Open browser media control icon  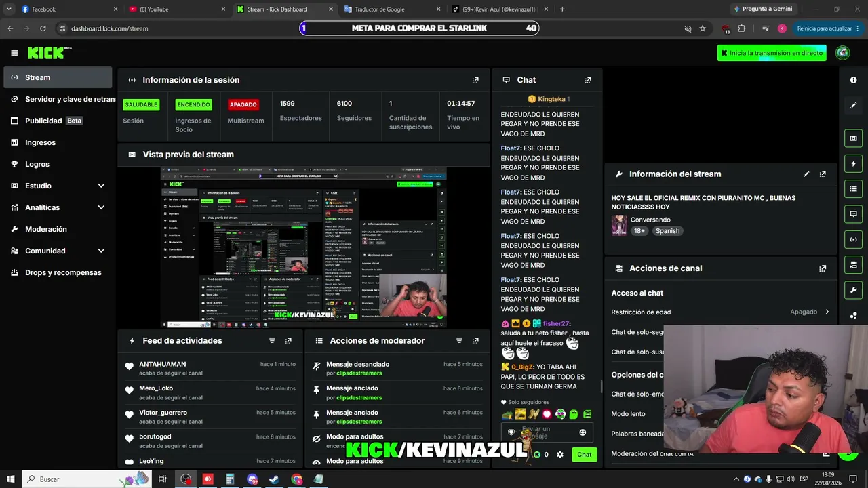point(766,28)
